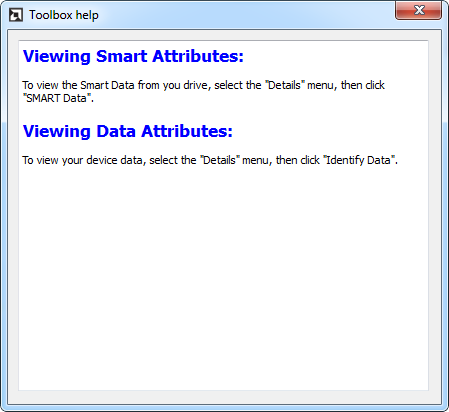Click "Attributes:" in the Smart heading
Image resolution: width=449 pixels, height=412 pixels.
coord(198,56)
